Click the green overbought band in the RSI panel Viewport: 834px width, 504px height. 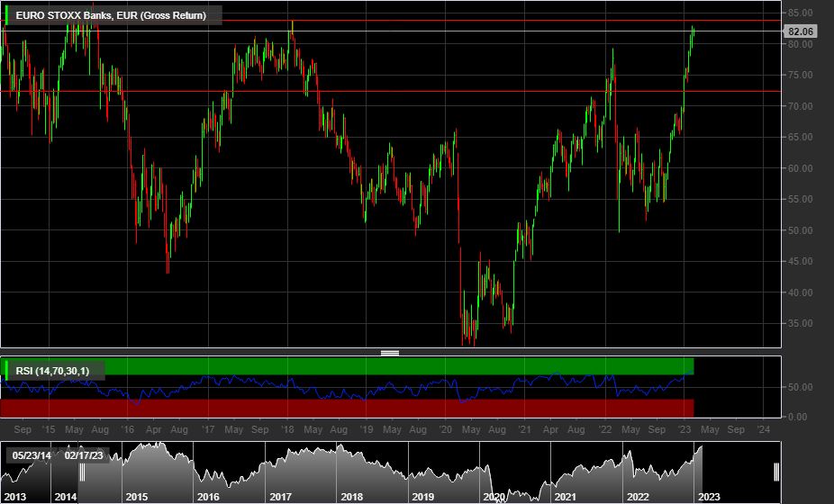(360, 366)
